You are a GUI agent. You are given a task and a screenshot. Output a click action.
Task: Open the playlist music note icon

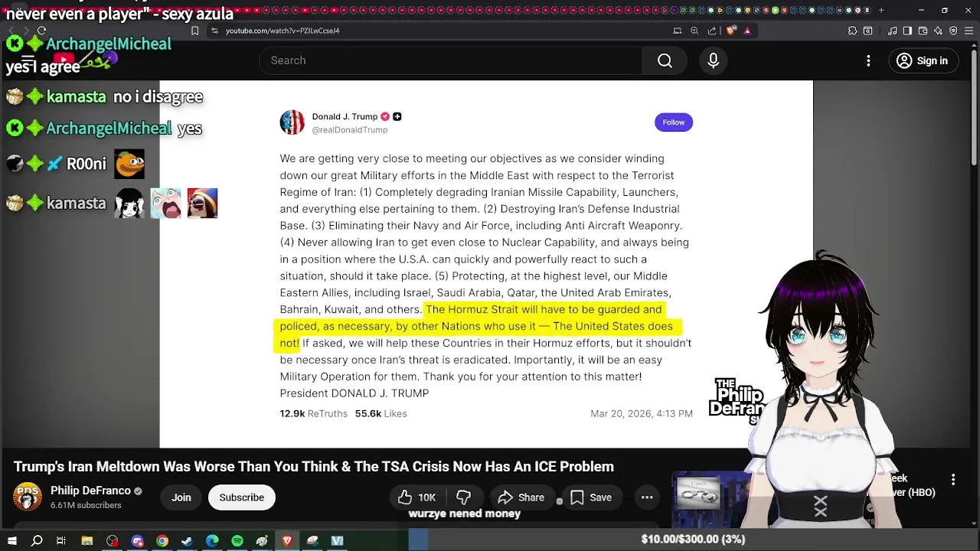click(x=893, y=31)
